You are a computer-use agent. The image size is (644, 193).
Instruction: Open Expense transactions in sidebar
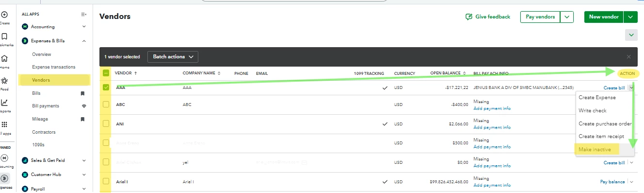click(x=53, y=67)
